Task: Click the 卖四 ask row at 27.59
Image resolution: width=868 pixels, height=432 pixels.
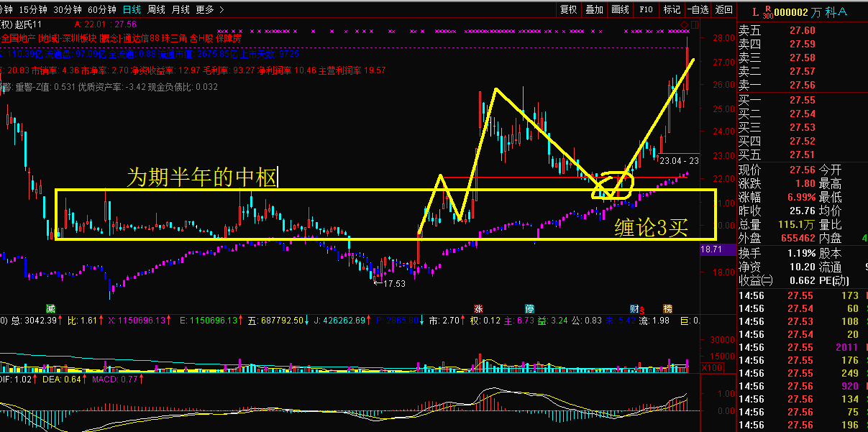Action: tap(803, 44)
